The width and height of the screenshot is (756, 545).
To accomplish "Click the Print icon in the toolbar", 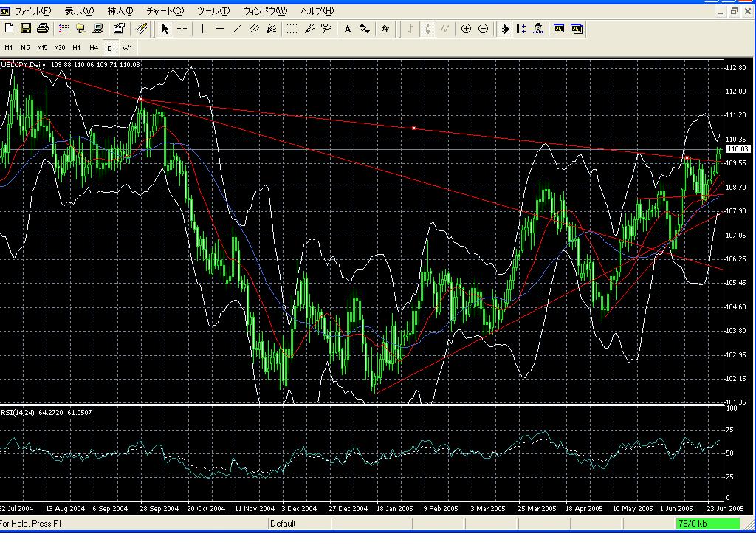I will [x=42, y=29].
